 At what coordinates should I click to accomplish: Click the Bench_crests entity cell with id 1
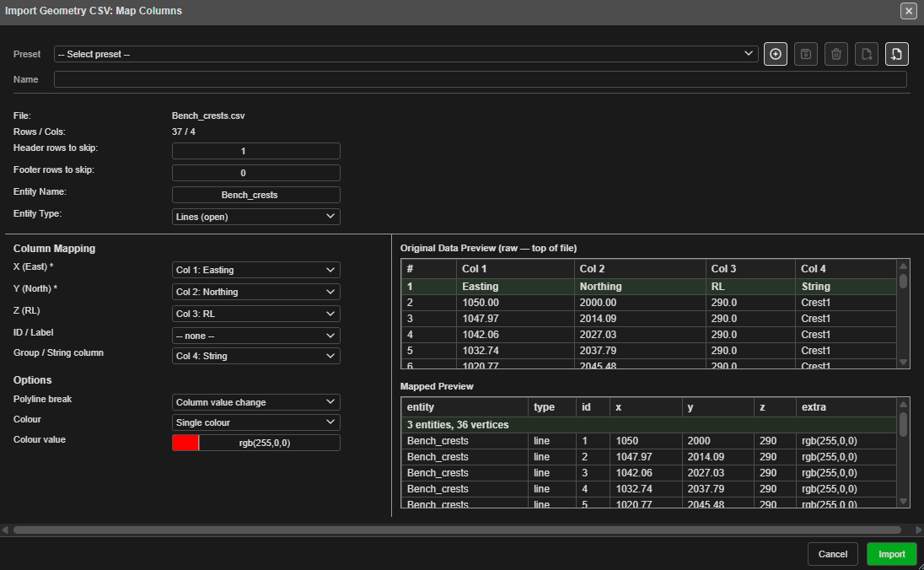pos(465,441)
